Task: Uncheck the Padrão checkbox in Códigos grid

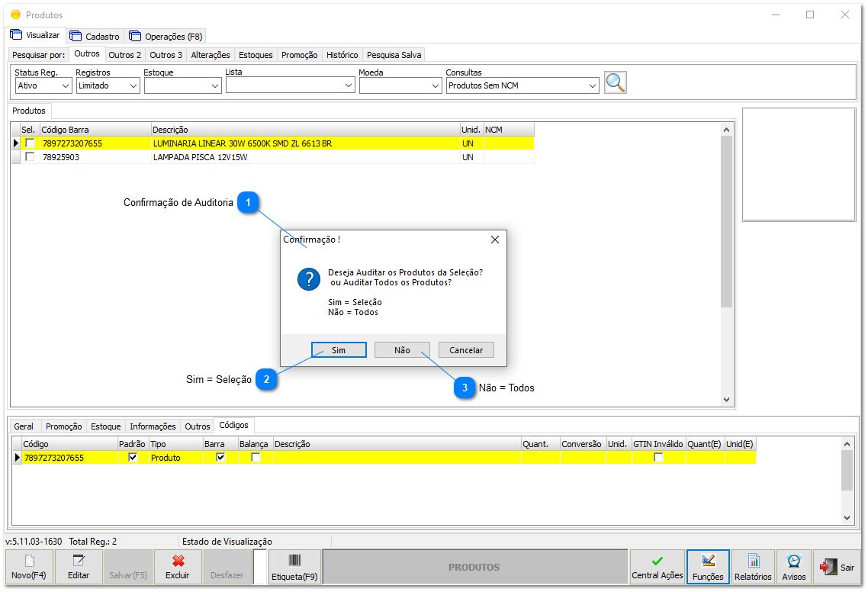Action: click(132, 455)
